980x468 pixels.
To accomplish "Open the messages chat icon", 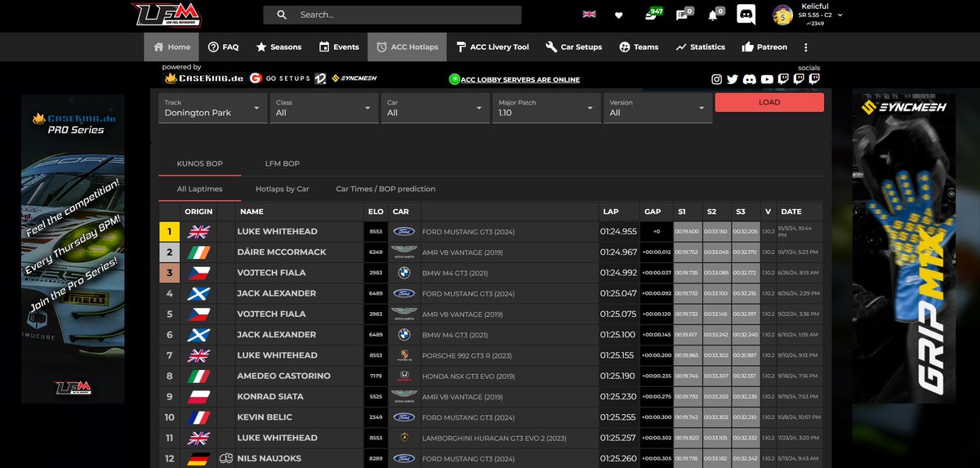I will [682, 15].
